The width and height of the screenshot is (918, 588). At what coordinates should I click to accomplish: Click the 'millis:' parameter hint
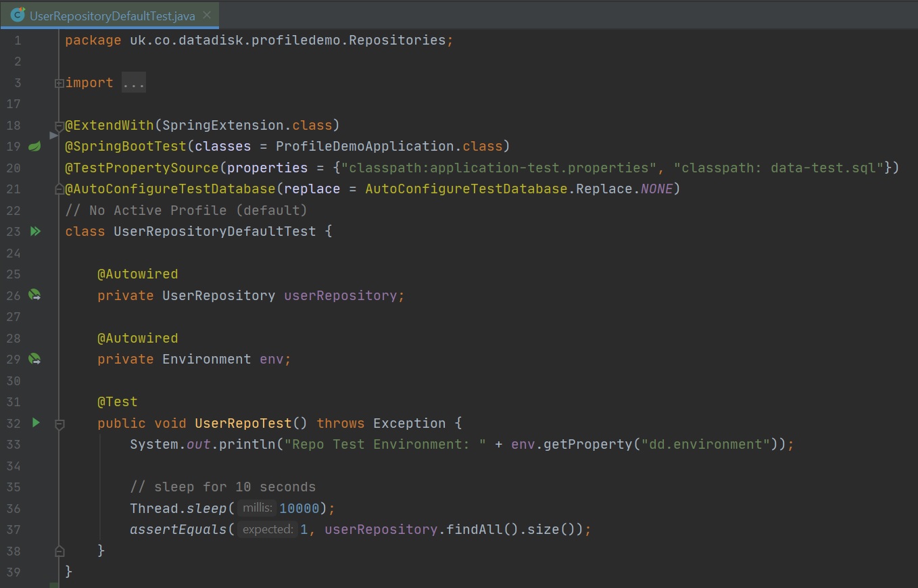pos(258,508)
